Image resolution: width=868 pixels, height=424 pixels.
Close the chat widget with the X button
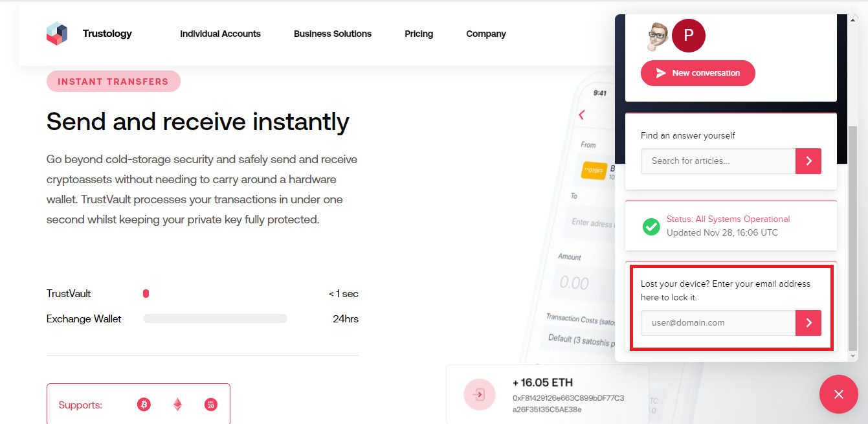(x=838, y=394)
